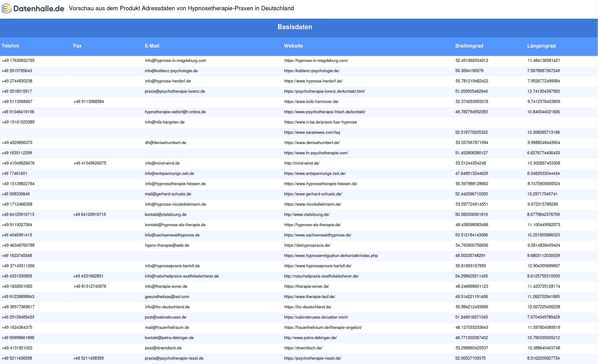Screen dimensions: 598x364
Task: Click email gesundheitsas@aol.com
Action: click(167, 297)
